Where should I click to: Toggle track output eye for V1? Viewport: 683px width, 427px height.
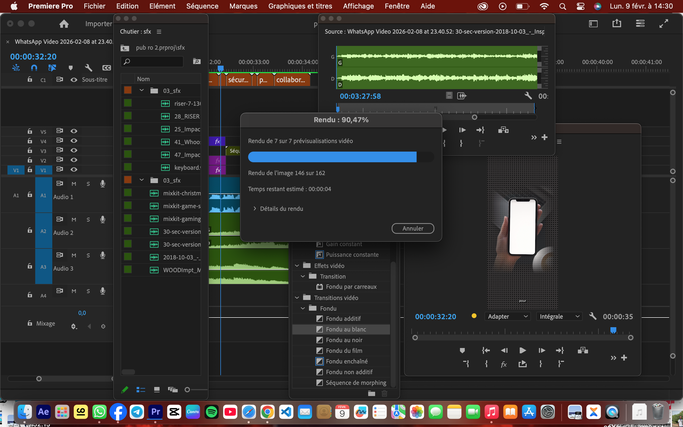(73, 171)
